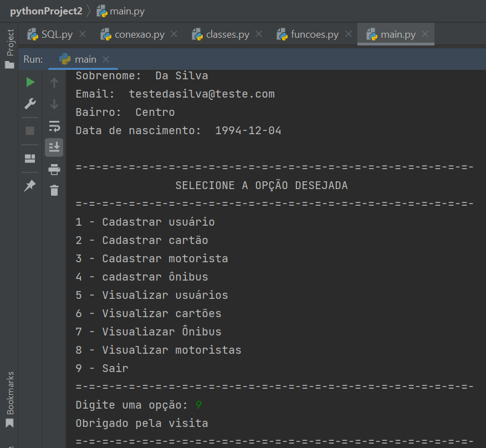Open the Bookmarks tool window
Image resolution: width=486 pixels, height=448 pixels.
10,400
